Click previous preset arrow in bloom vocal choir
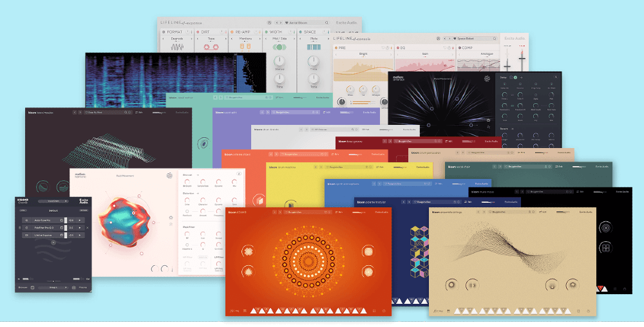 [495, 167]
